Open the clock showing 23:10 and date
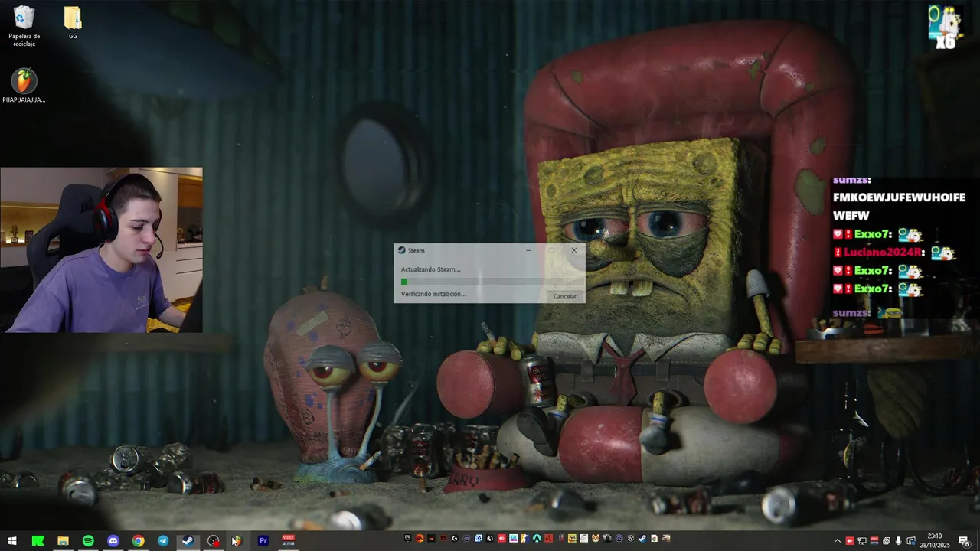Viewport: 980px width, 551px height. (935, 541)
